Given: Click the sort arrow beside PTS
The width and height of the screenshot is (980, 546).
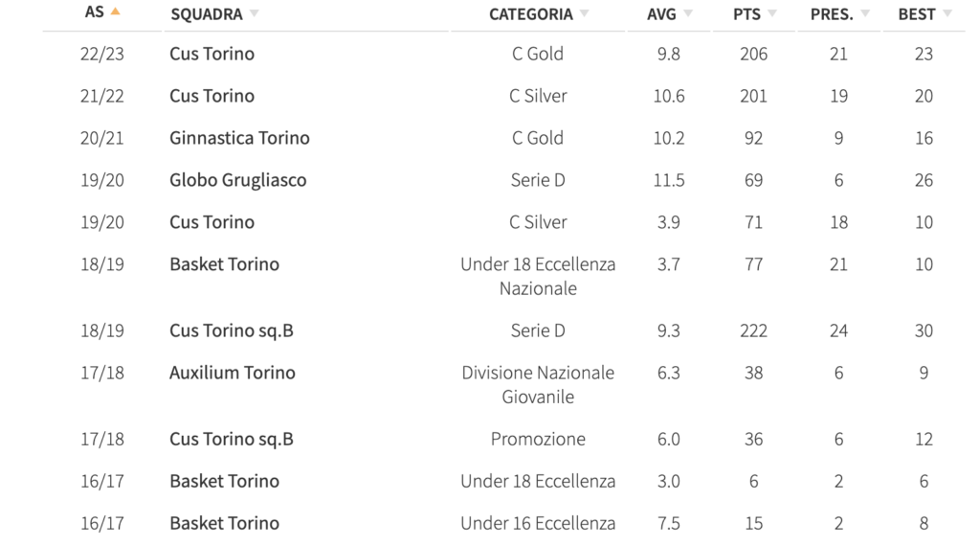Looking at the screenshot, I should click(772, 13).
